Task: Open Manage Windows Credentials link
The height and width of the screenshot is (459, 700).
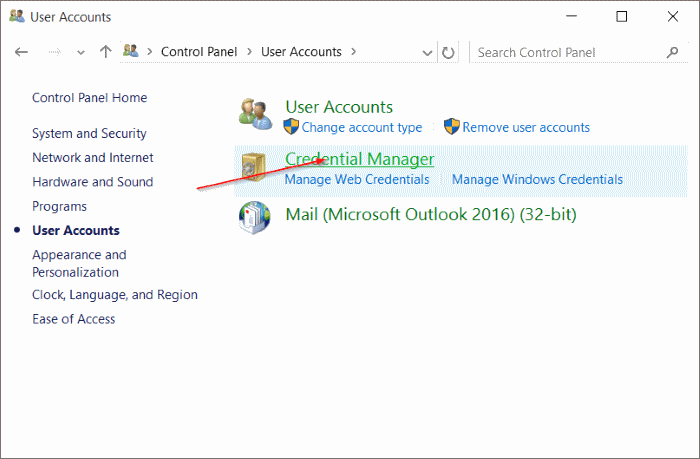Action: [x=537, y=180]
